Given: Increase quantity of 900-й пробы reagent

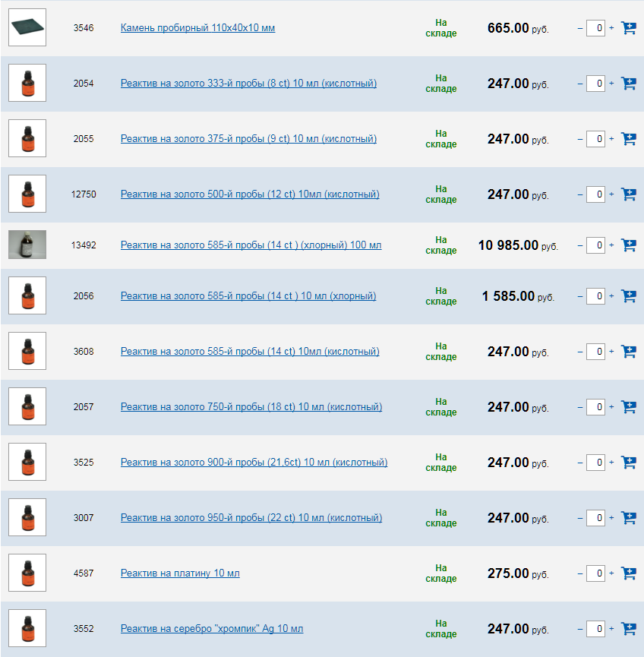Looking at the screenshot, I should click(x=611, y=463).
